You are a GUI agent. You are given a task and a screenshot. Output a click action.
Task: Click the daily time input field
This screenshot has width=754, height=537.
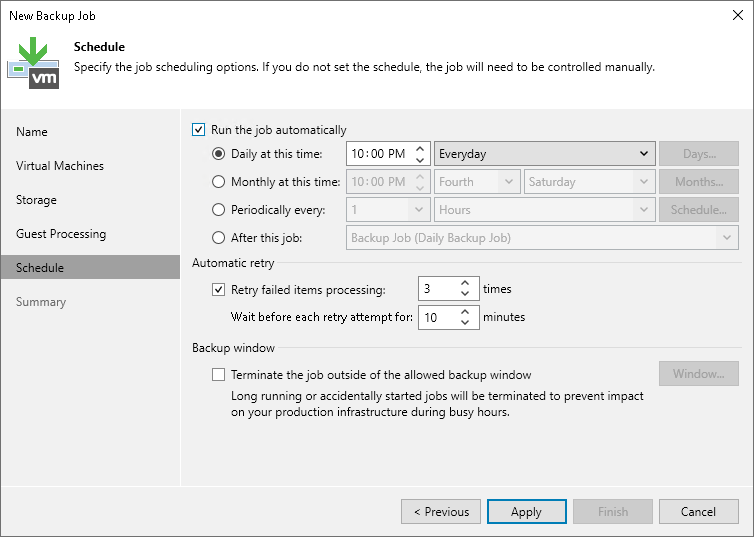tap(378, 154)
